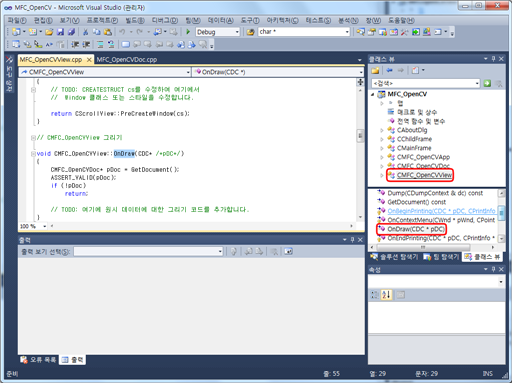Open the 도움말(H) menu
This screenshot has width=512, height=383.
[x=402, y=20]
